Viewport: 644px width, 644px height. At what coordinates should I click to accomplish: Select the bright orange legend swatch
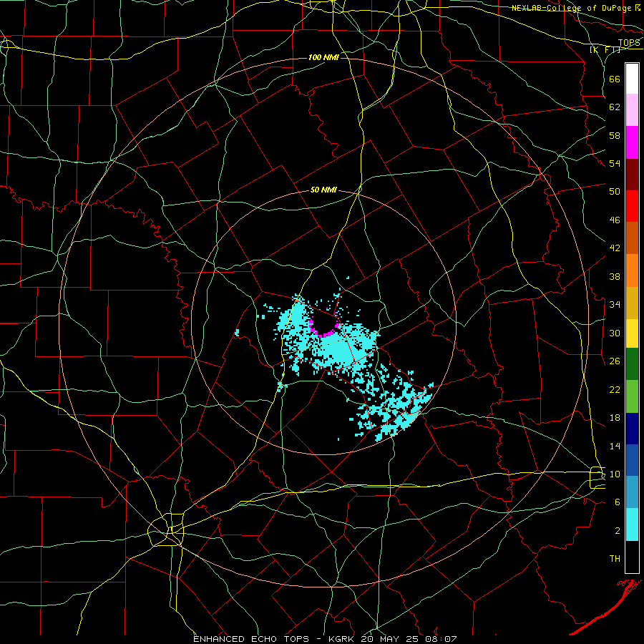632,270
